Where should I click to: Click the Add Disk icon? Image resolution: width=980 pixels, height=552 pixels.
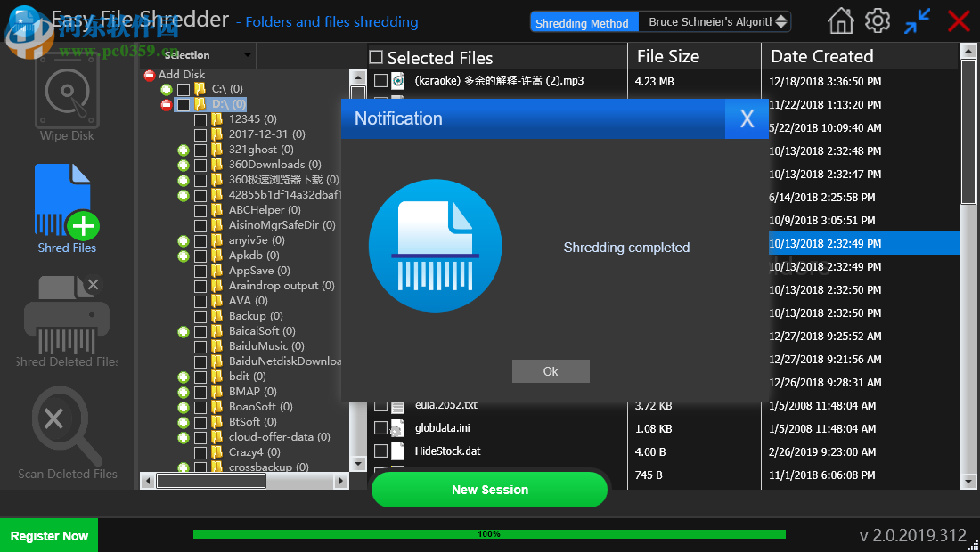(148, 76)
